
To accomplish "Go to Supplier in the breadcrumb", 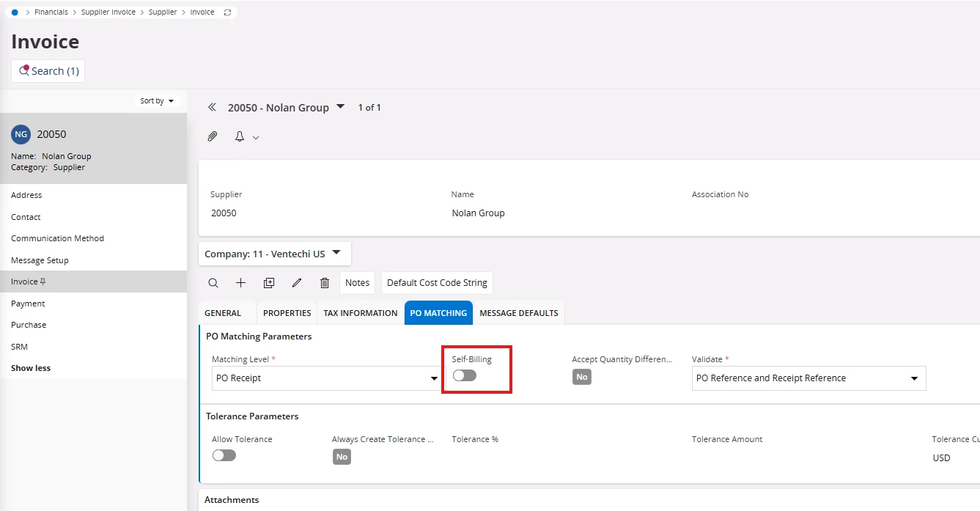I will click(x=163, y=12).
